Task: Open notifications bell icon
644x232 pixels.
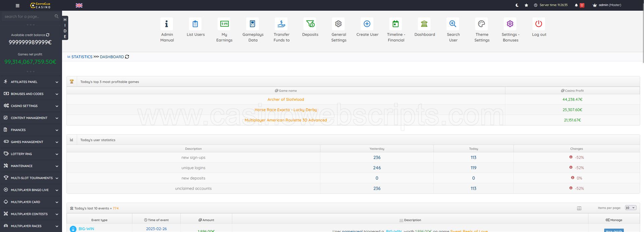Action: [x=576, y=5]
